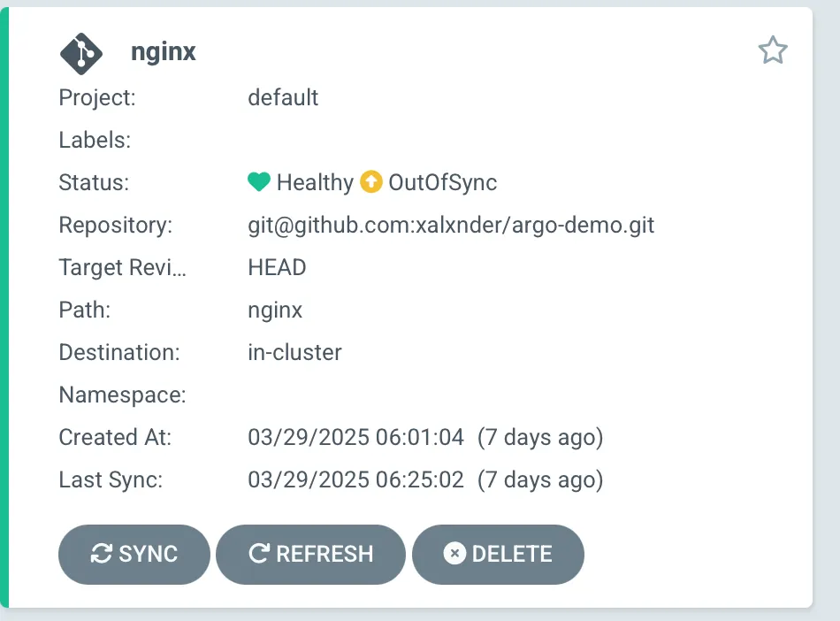Image resolution: width=840 pixels, height=621 pixels.
Task: Click the 'Last Sync:' label
Action: (x=111, y=479)
